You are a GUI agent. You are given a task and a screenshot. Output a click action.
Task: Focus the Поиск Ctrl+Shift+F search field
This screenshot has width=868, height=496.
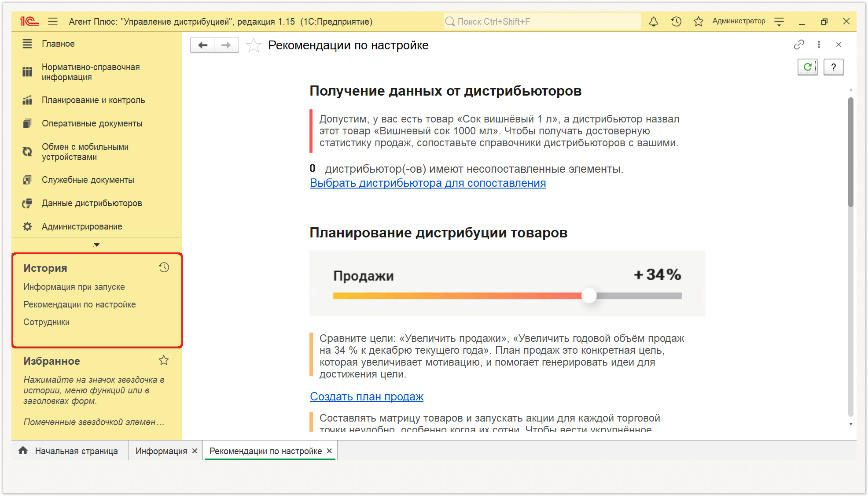(x=542, y=21)
